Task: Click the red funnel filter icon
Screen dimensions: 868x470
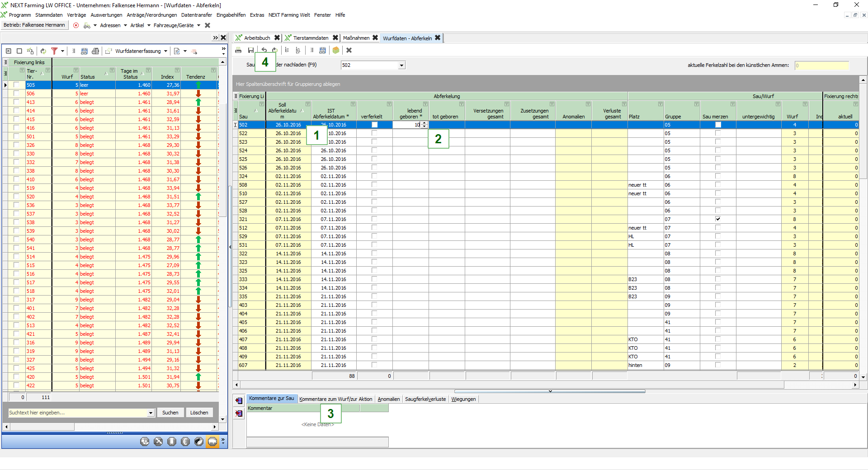Action: pos(54,51)
